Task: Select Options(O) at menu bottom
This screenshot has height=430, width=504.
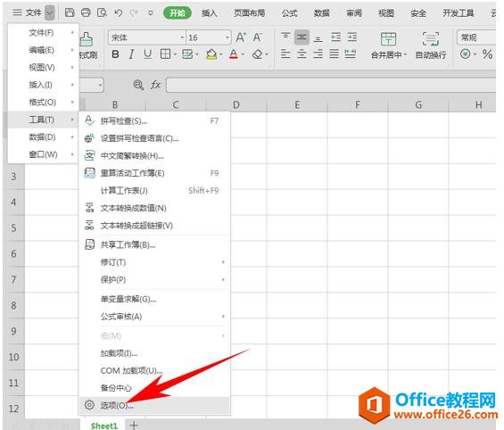Action: (154, 405)
